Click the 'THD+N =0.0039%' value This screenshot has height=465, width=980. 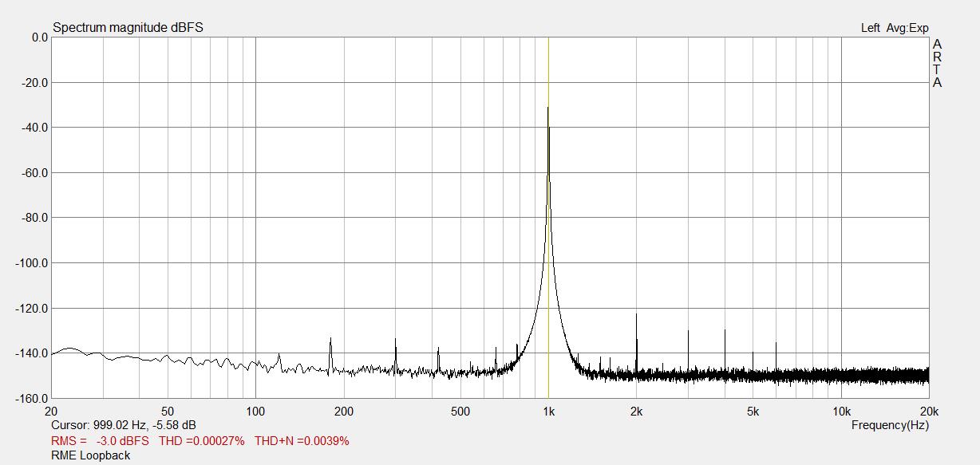click(302, 441)
